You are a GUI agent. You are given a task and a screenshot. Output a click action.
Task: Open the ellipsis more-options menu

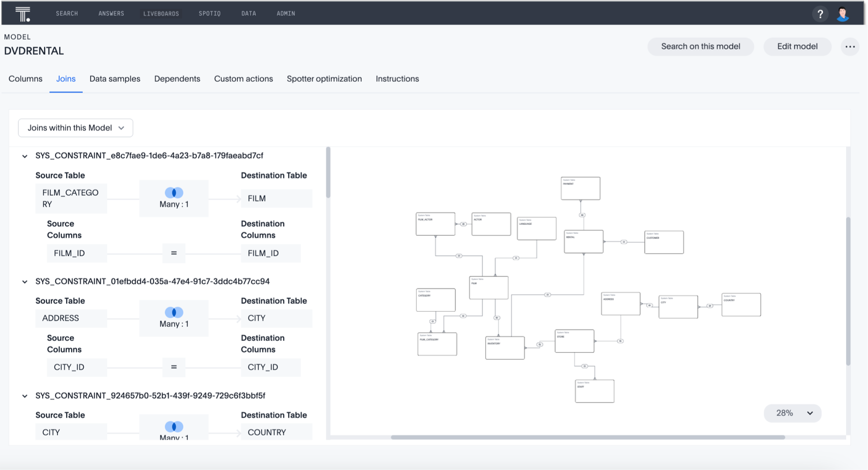tap(850, 46)
